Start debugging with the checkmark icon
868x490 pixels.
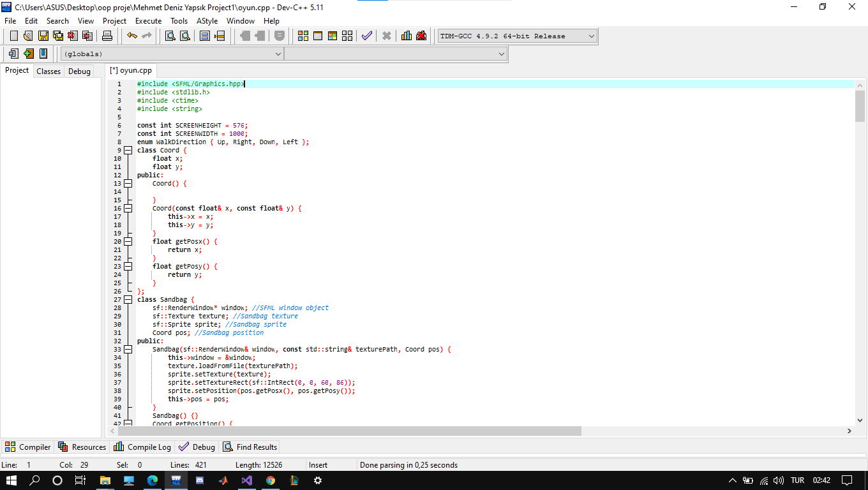[366, 36]
